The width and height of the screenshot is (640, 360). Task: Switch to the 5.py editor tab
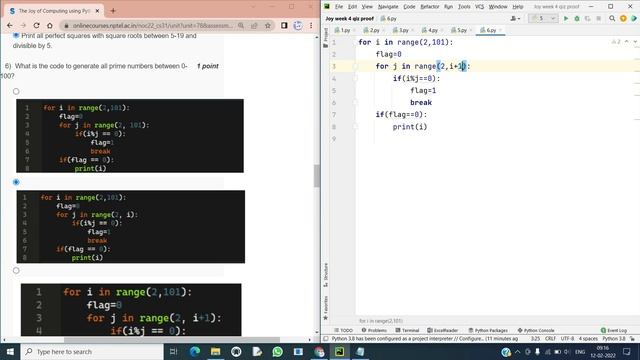click(x=460, y=30)
